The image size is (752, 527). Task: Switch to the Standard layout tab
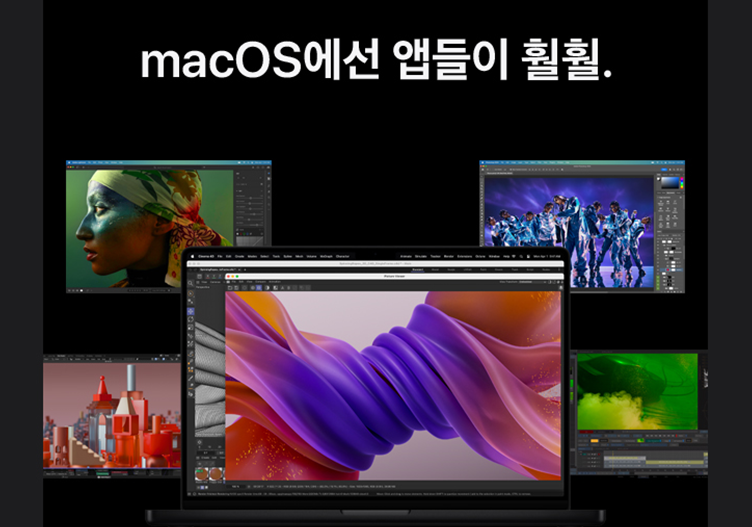(418, 270)
